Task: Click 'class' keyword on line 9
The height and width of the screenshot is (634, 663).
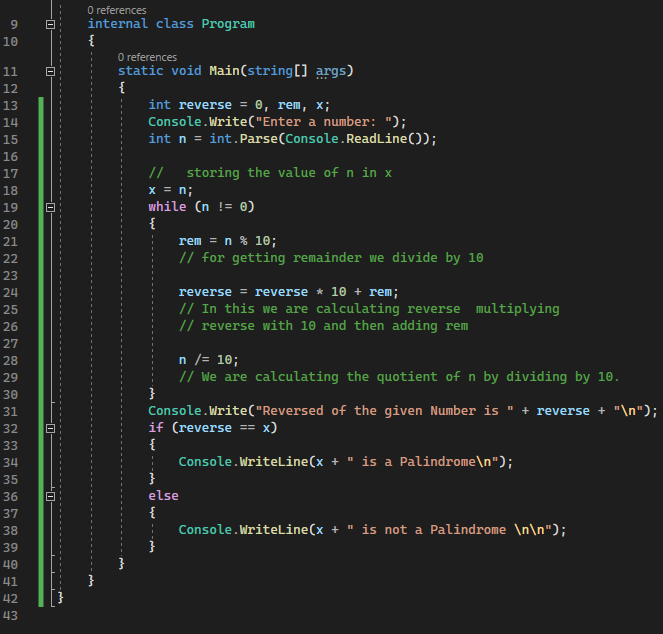Action: pyautogui.click(x=175, y=24)
